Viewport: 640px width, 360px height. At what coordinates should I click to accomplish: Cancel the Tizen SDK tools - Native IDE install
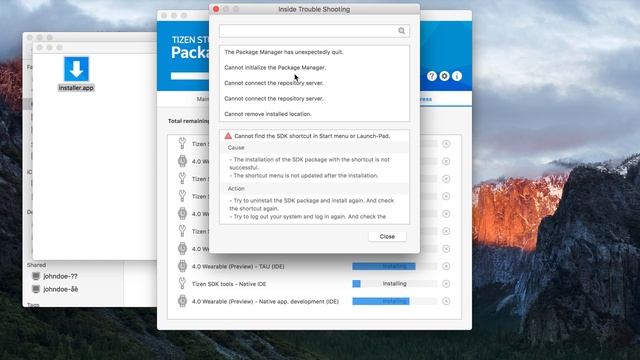pos(446,284)
